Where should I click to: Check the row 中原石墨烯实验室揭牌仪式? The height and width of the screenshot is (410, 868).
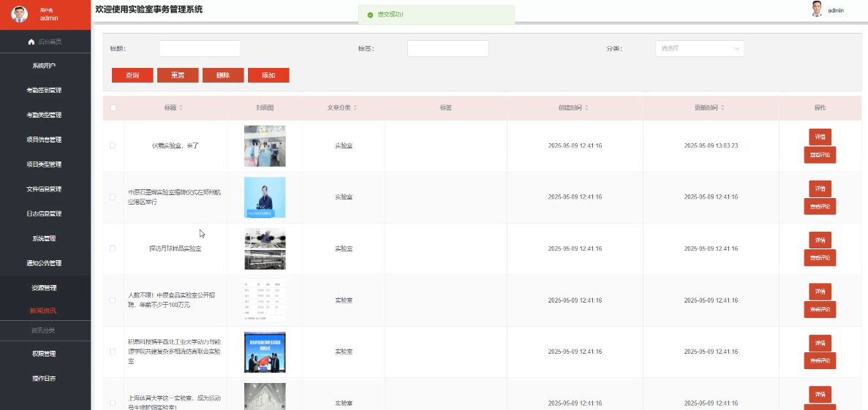coord(113,197)
